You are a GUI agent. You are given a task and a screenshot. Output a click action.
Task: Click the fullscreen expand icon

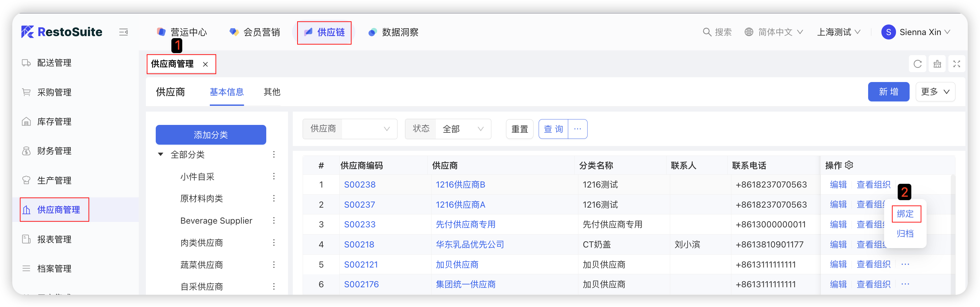[x=957, y=64]
